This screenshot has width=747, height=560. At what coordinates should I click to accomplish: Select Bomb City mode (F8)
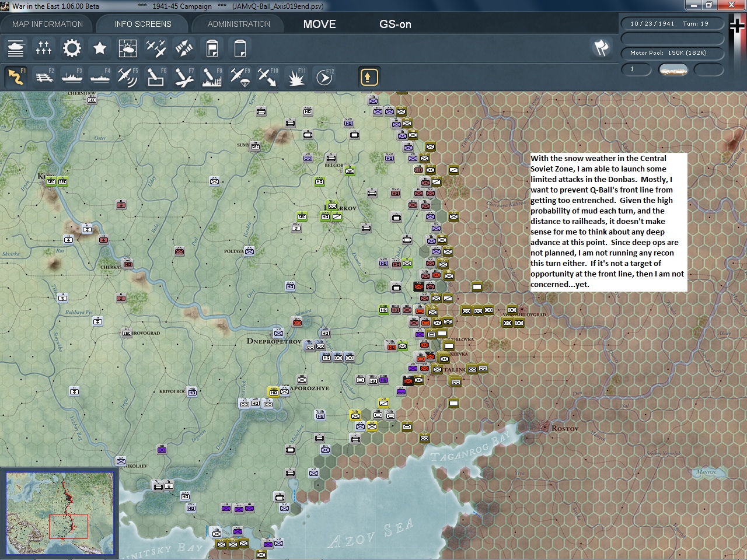tap(212, 77)
